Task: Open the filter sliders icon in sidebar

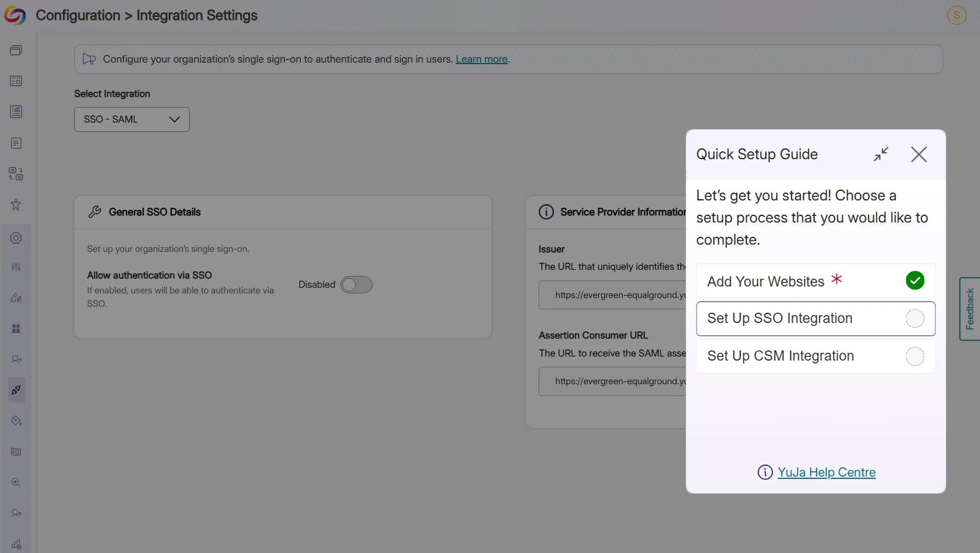Action: pyautogui.click(x=16, y=266)
